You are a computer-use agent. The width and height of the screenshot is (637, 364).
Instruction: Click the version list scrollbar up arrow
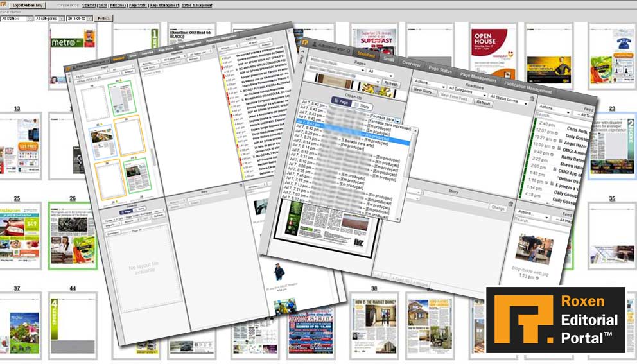[x=415, y=131]
